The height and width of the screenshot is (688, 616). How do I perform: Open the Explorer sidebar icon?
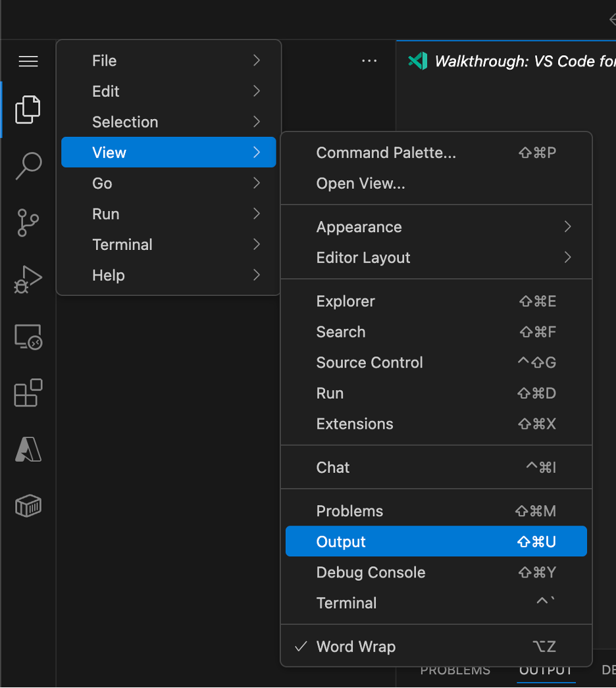(28, 109)
